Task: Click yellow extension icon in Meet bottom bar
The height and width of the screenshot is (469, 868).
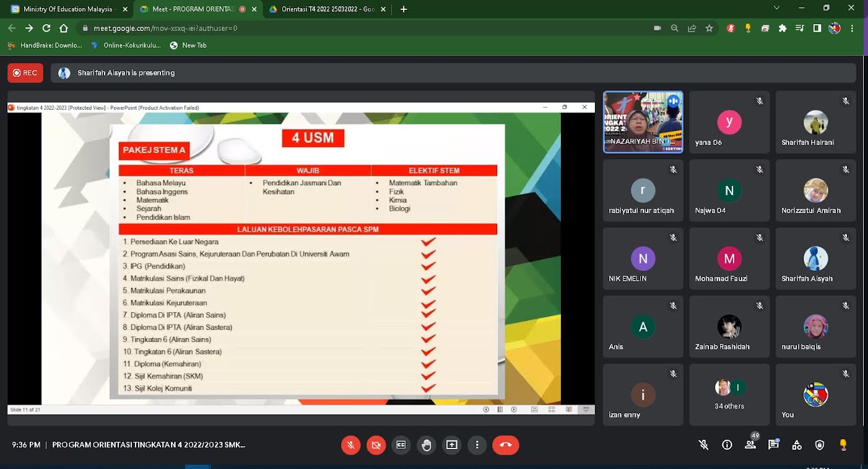Action: [843, 445]
